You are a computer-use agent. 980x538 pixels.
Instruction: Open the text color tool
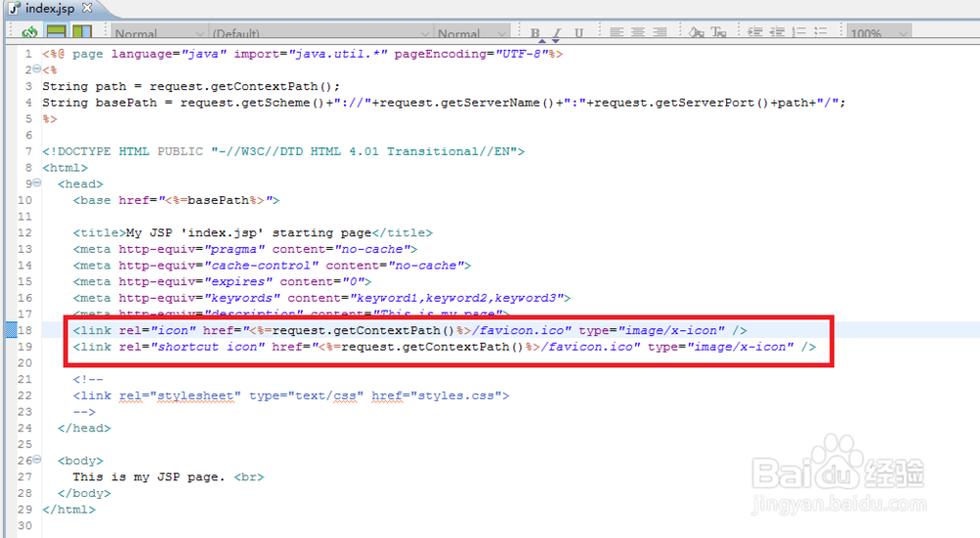[x=718, y=32]
